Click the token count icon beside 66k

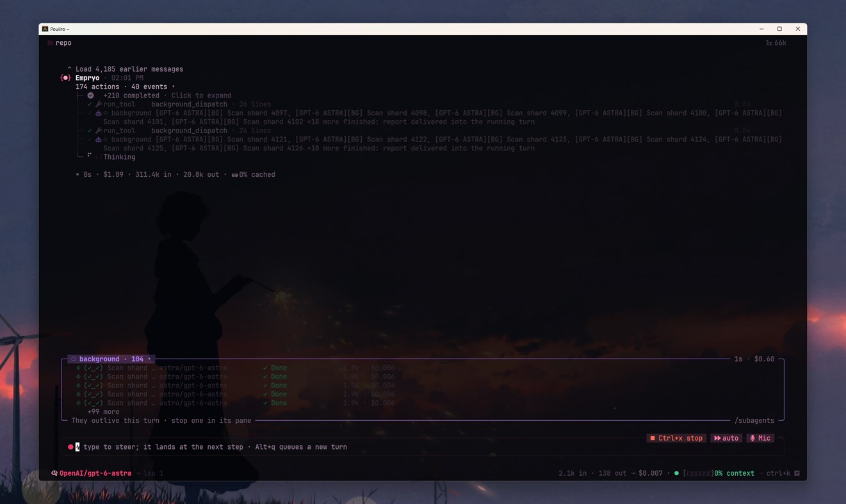click(769, 43)
